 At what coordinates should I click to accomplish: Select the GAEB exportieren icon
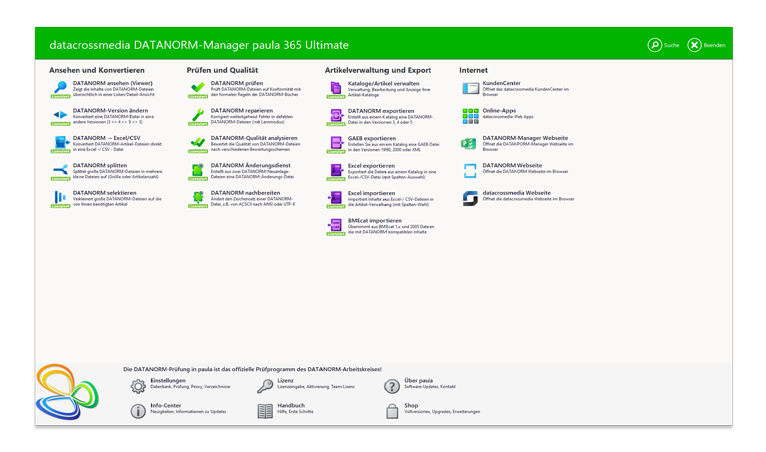pos(336,143)
